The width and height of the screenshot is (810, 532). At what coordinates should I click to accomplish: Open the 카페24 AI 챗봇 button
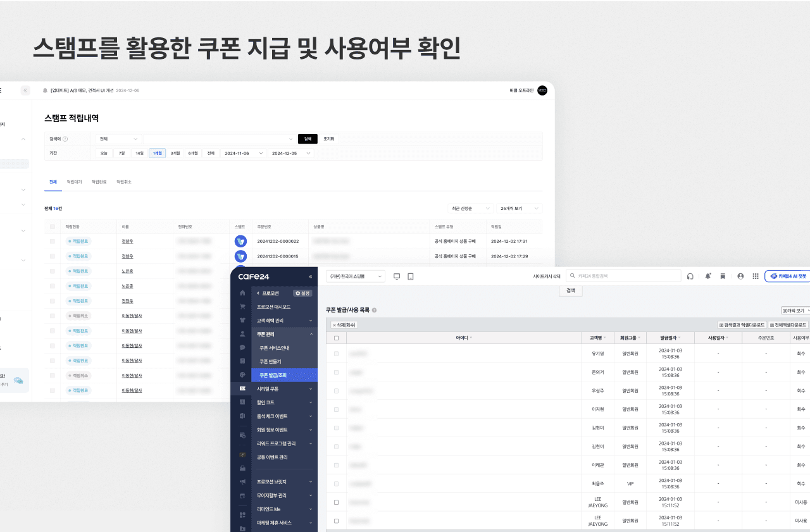coord(787,276)
